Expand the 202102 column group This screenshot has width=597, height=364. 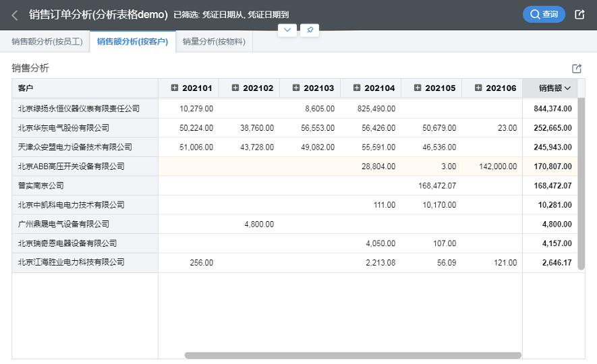235,88
